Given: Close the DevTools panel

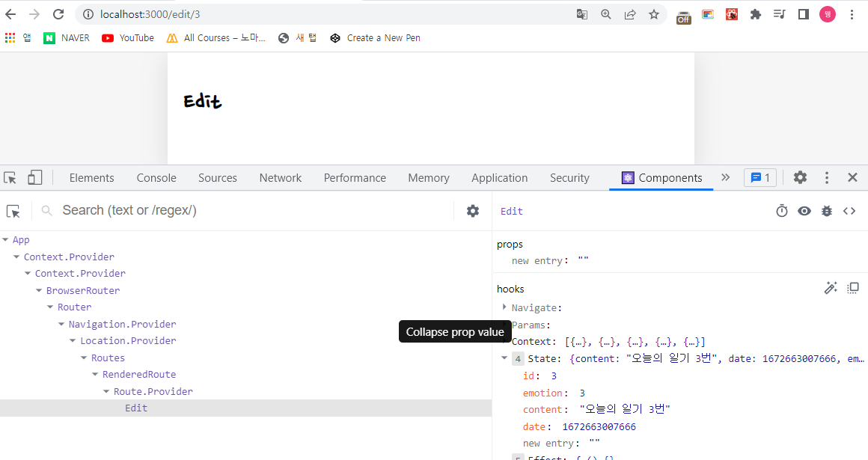Looking at the screenshot, I should [x=852, y=178].
